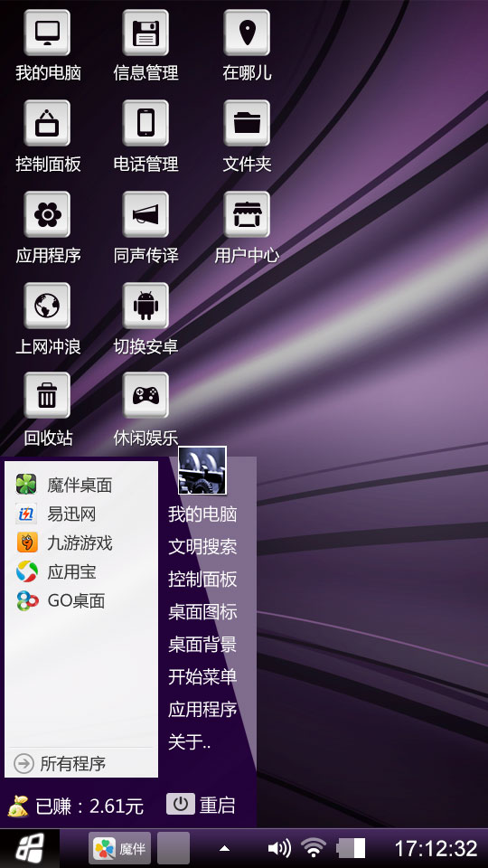The width and height of the screenshot is (488, 868).
Task: Click the money bag earnings icon
Action: 18,806
